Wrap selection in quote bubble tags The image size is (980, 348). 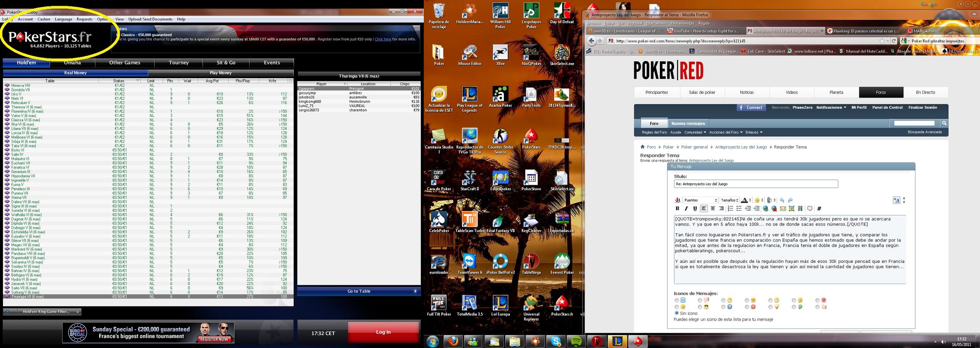pyautogui.click(x=810, y=208)
